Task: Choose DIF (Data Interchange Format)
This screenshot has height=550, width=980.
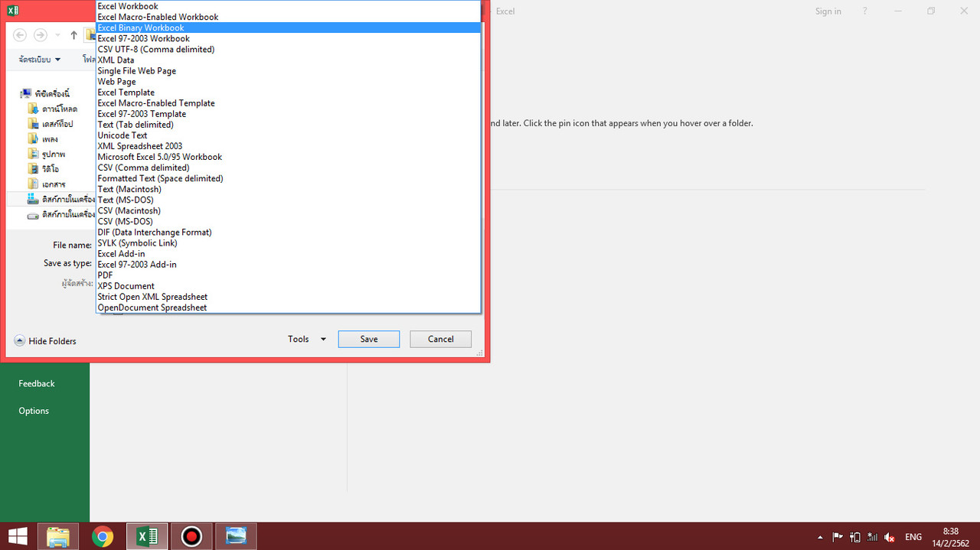Action: click(289, 232)
